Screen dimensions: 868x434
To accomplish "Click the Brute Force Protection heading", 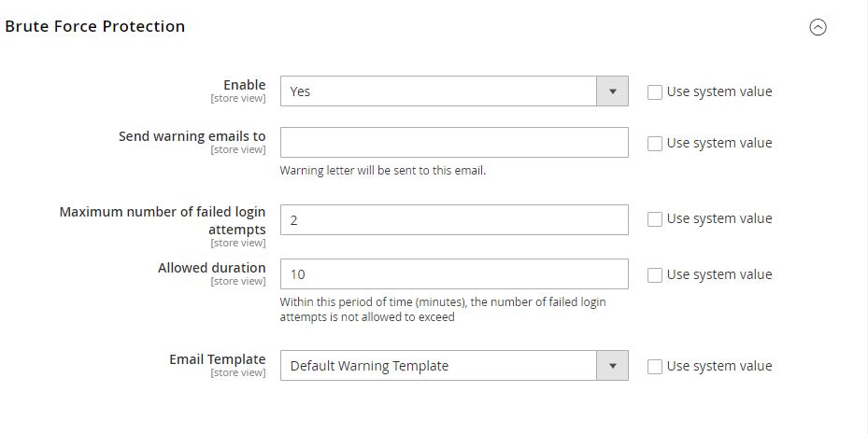I will coord(94,26).
